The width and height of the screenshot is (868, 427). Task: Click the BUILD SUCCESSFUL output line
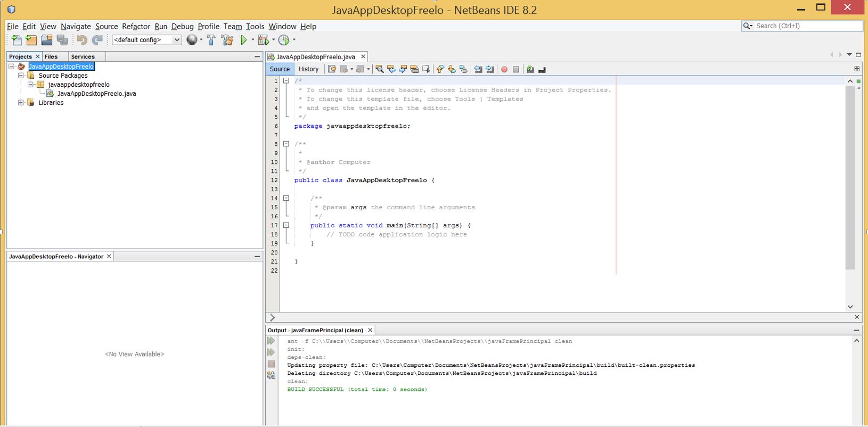(x=357, y=390)
